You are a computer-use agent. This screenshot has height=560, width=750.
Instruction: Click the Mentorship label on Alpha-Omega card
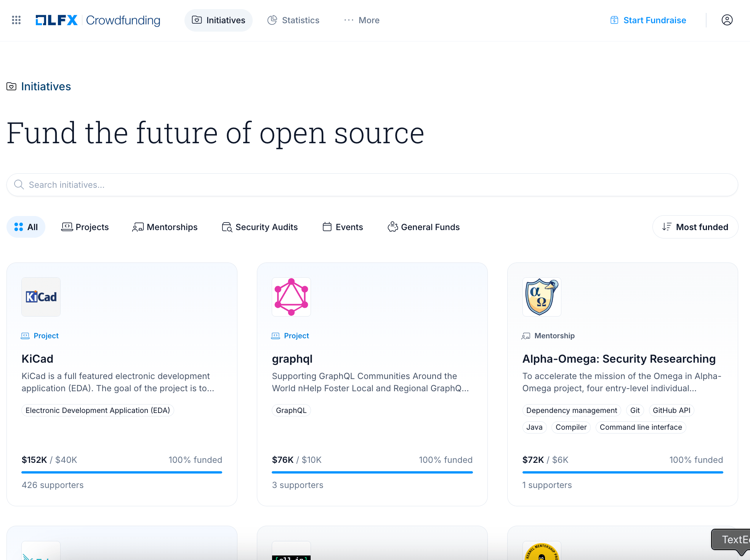pos(554,336)
